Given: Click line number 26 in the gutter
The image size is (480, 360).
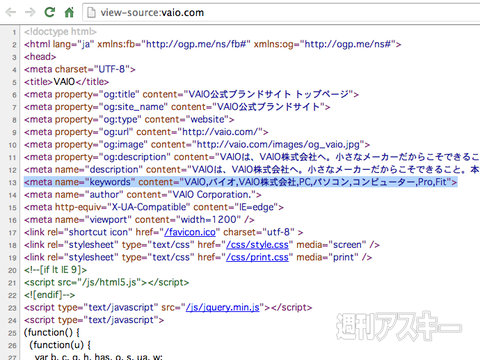Looking at the screenshot, I should [x=12, y=345].
